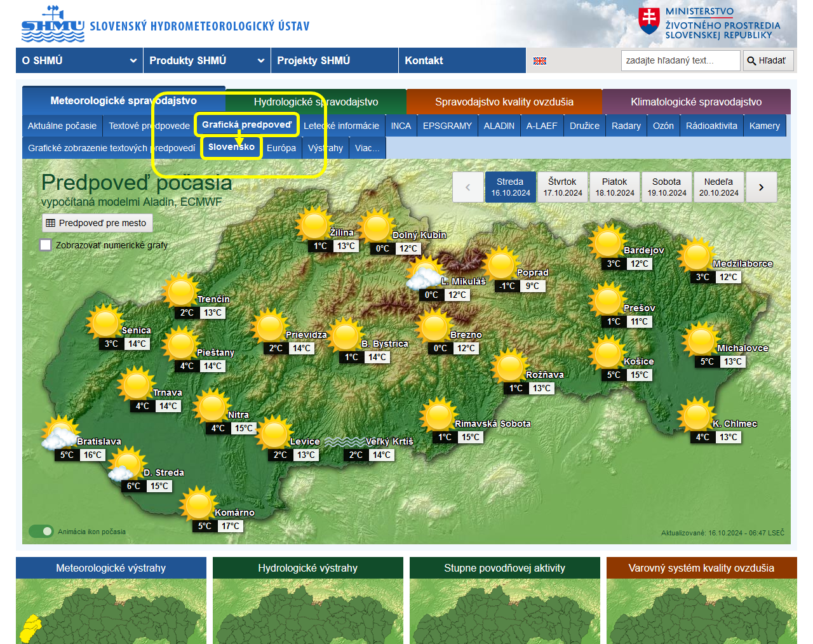This screenshot has height=644, width=813.
Task: Open Predpoveď pre mesto table
Action: click(x=97, y=223)
